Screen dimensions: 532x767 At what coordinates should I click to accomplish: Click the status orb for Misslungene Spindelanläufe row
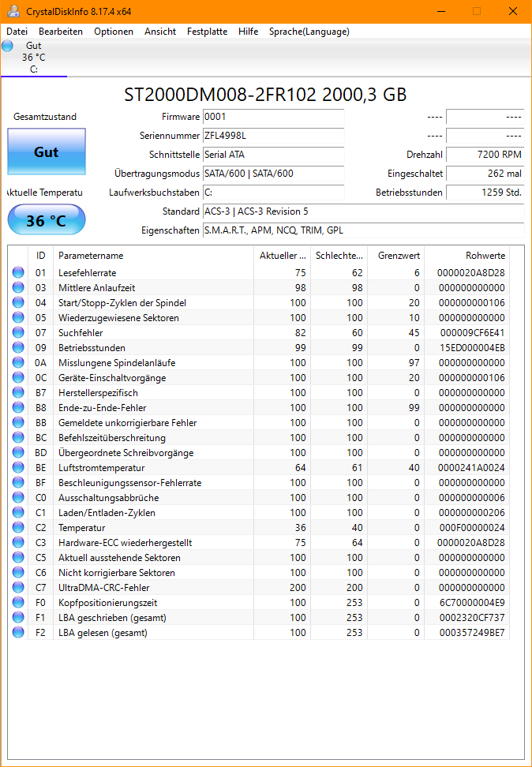(18, 363)
